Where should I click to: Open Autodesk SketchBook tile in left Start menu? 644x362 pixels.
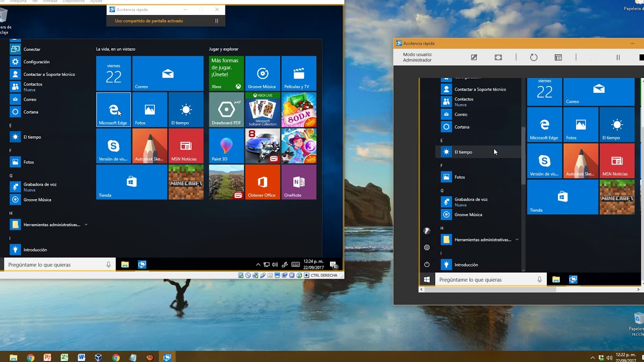tap(149, 146)
